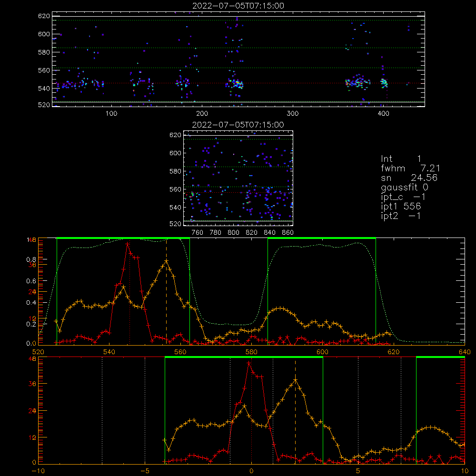Click bottom plot red y-label 48
This screenshot has height=476, width=476.
(32, 358)
